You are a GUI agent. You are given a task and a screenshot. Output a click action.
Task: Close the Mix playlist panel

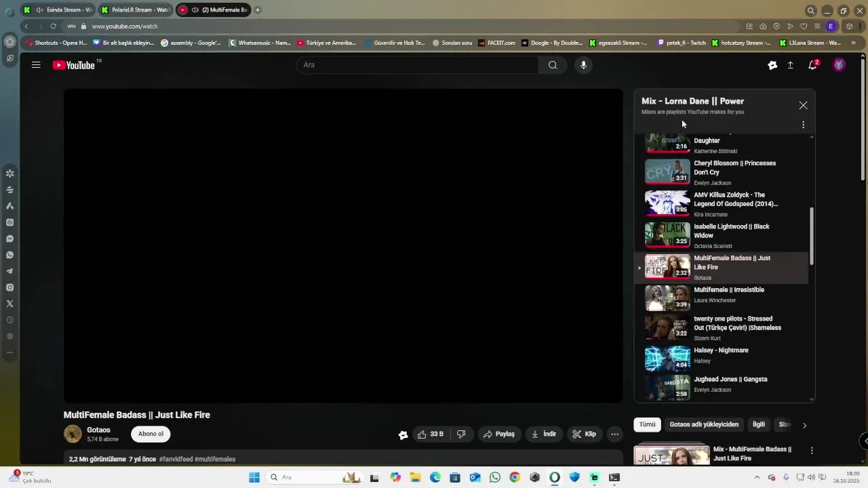[x=803, y=105]
